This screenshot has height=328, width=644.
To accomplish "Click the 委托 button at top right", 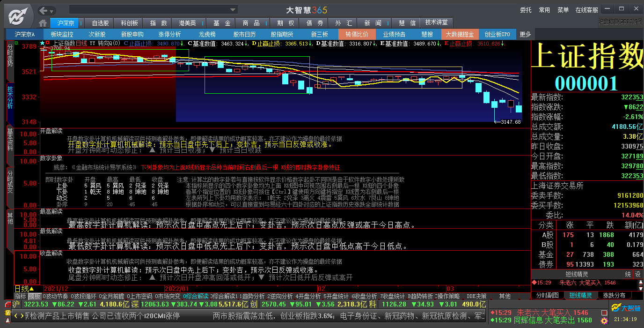I will click(x=526, y=10).
